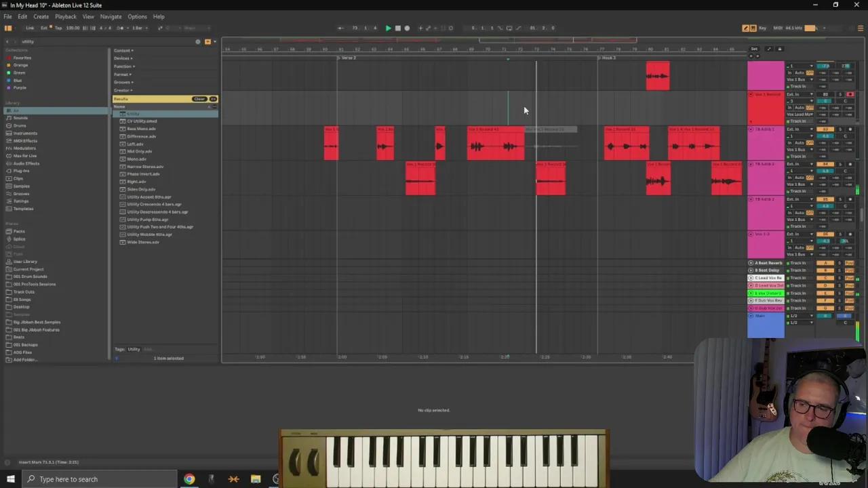Open Instruments in the library sidebar
This screenshot has width=868, height=488.
[x=25, y=133]
